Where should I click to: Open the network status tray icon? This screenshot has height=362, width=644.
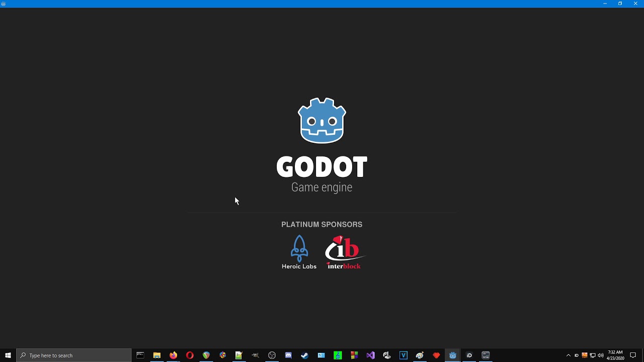coord(593,355)
